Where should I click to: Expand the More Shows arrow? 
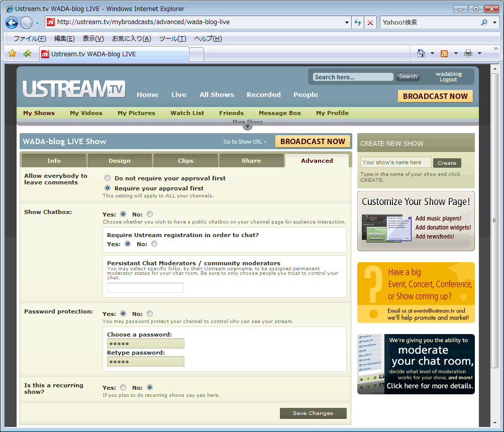[x=247, y=126]
